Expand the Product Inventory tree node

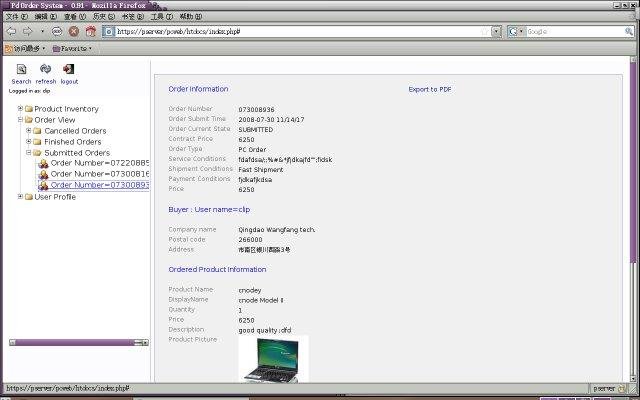coord(20,109)
